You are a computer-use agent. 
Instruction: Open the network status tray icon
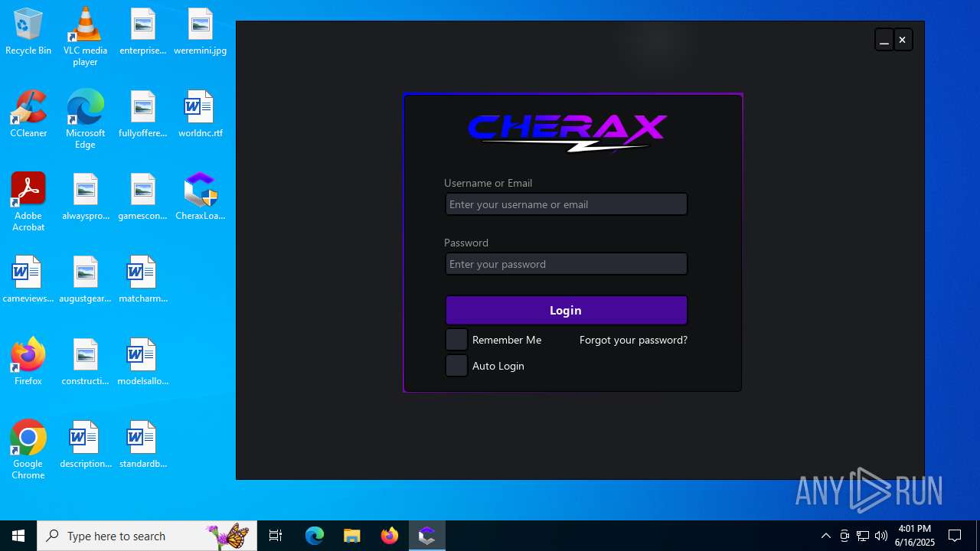(863, 536)
